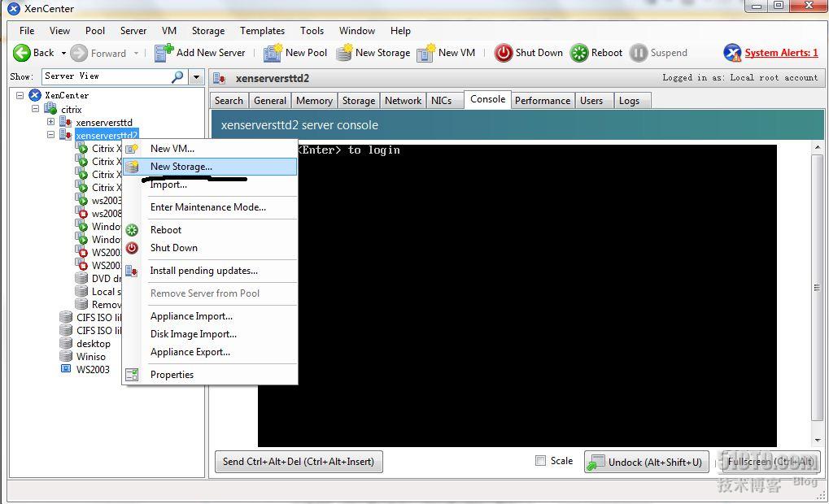Select xenserversttd2 in the tree
Image resolution: width=829 pixels, height=504 pixels.
(x=107, y=135)
